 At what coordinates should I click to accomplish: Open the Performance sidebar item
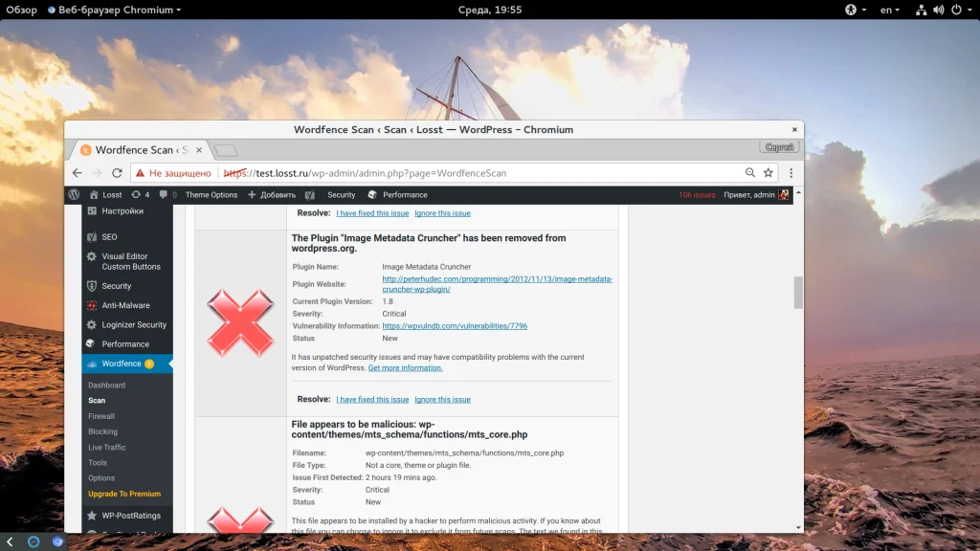pyautogui.click(x=127, y=343)
